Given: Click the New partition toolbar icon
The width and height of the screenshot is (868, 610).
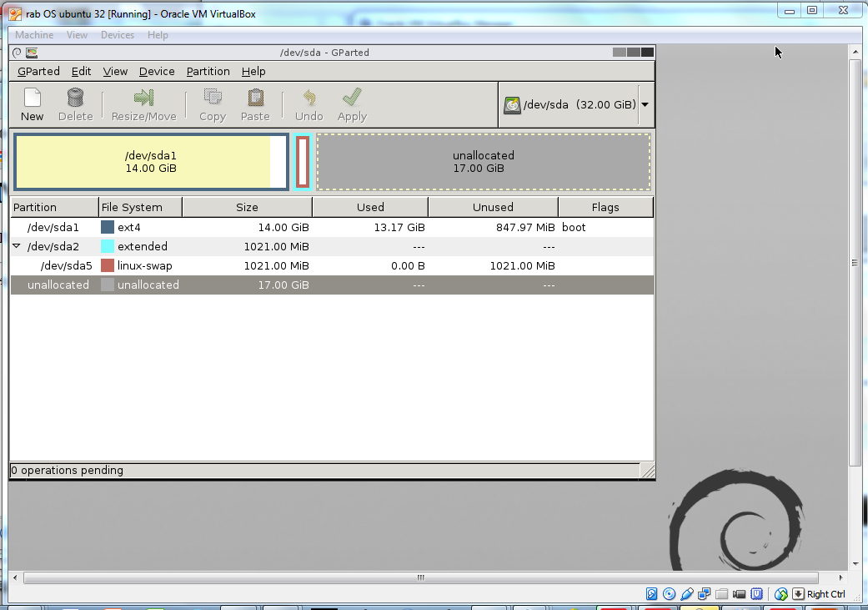Looking at the screenshot, I should pyautogui.click(x=33, y=105).
